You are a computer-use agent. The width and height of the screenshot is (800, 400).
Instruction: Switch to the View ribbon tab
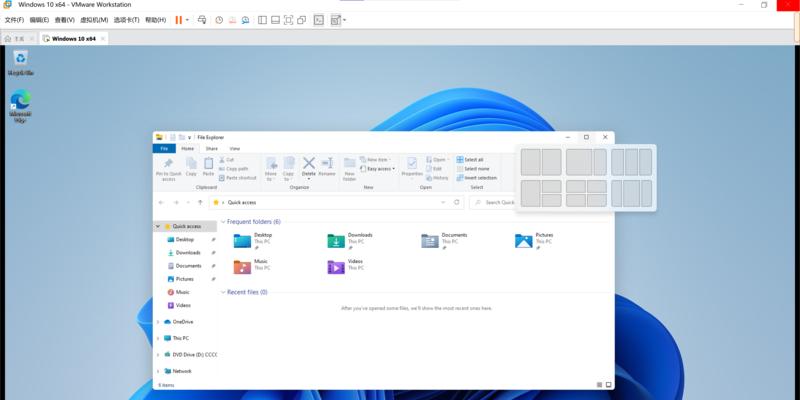tap(235, 148)
